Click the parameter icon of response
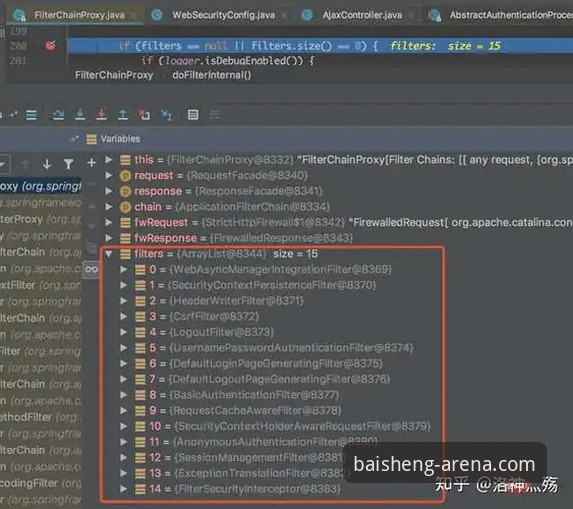Screen dimensions: 573x509 tap(125, 191)
